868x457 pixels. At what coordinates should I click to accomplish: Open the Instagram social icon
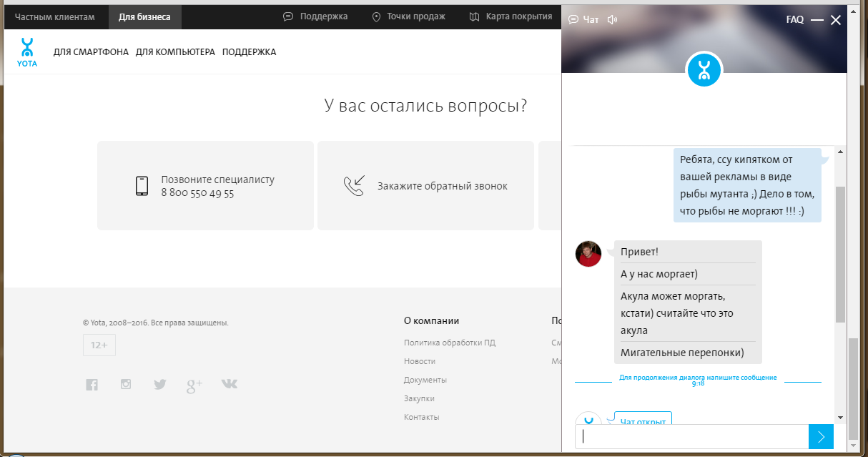(126, 384)
